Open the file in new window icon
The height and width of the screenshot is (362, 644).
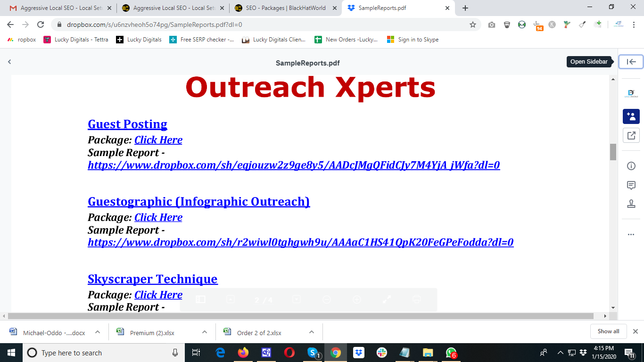(x=631, y=135)
